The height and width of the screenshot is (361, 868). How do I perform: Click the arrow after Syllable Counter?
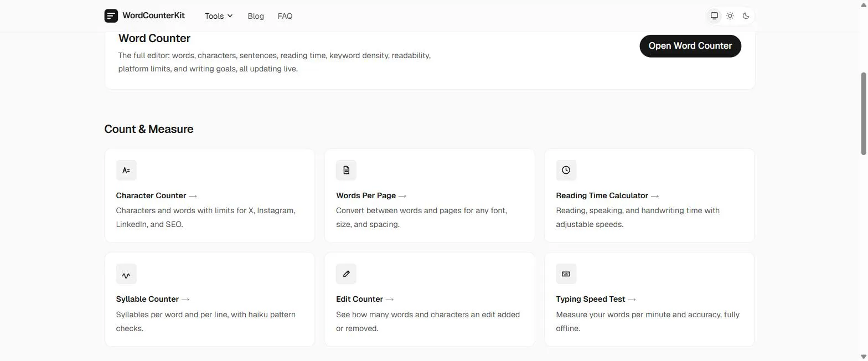point(185,300)
